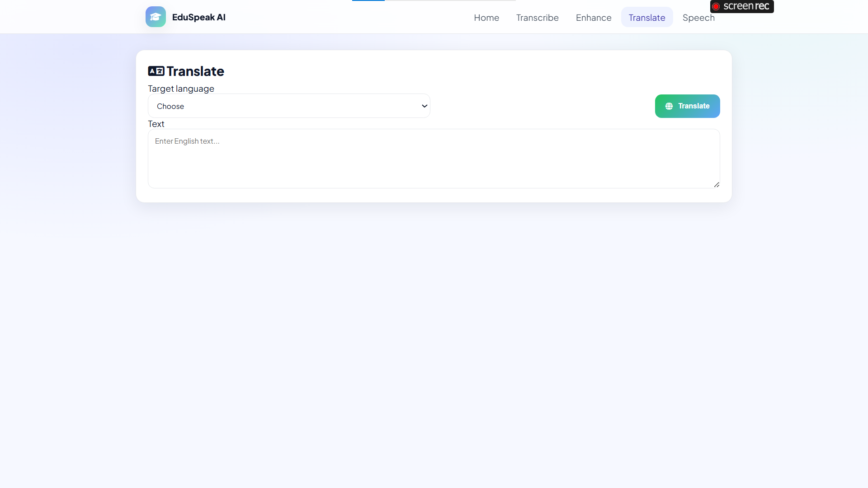Image resolution: width=868 pixels, height=488 pixels.
Task: Click the EduSpeak AI graduation cap logo
Action: coord(156,17)
